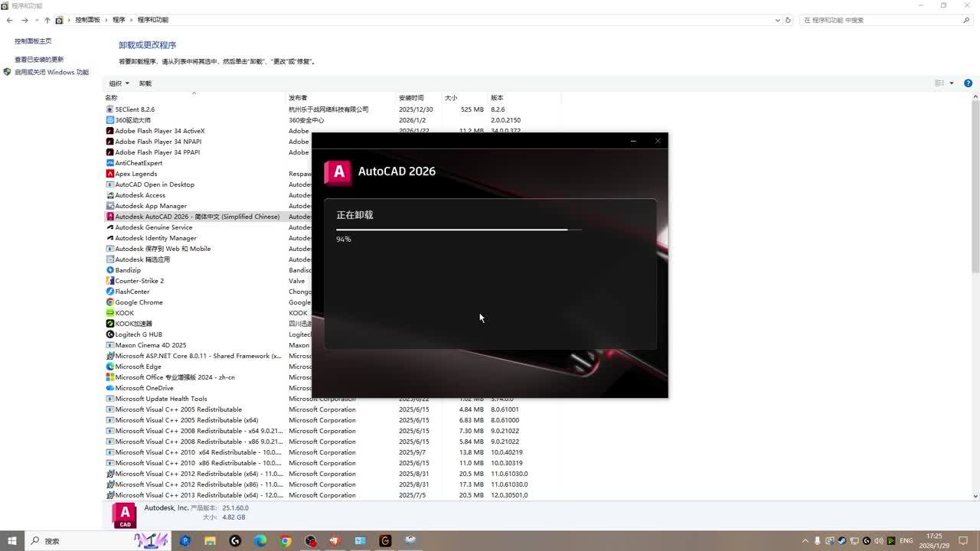
Task: Expand the address bar history dropdown
Action: tap(778, 20)
